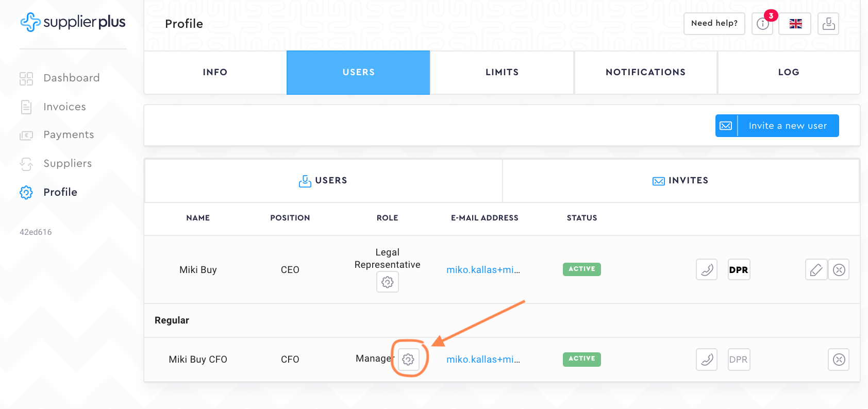The width and height of the screenshot is (868, 409).
Task: Click the role settings gear for Miki Buy CFO
Action: (x=408, y=359)
